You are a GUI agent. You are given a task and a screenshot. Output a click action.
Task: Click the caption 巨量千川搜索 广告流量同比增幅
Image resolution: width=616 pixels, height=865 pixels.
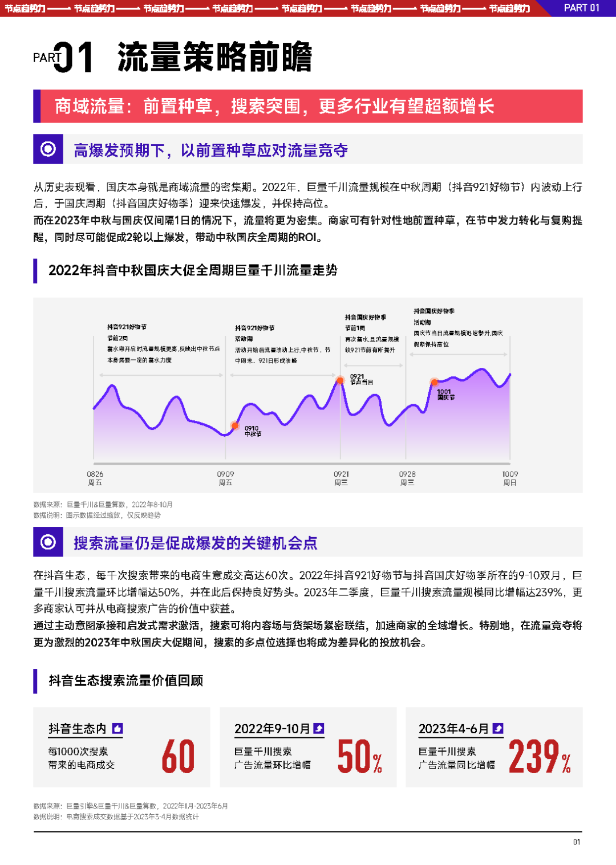pos(457,758)
